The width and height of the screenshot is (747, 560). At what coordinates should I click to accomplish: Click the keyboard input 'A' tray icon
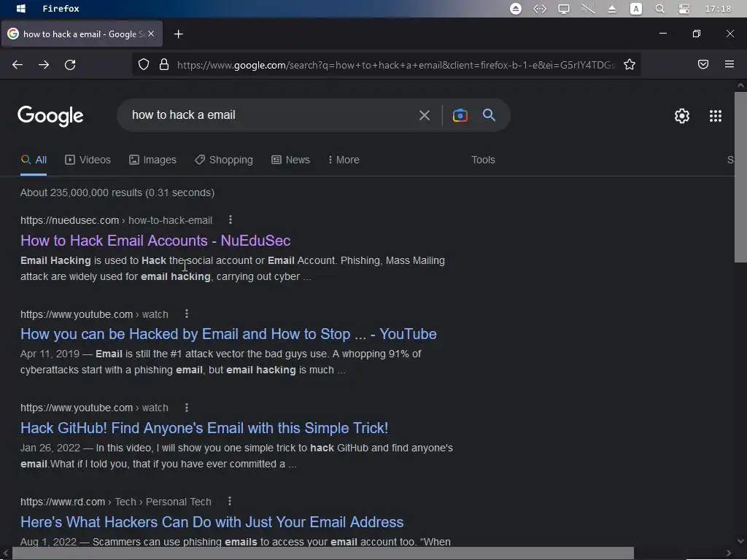(x=636, y=9)
